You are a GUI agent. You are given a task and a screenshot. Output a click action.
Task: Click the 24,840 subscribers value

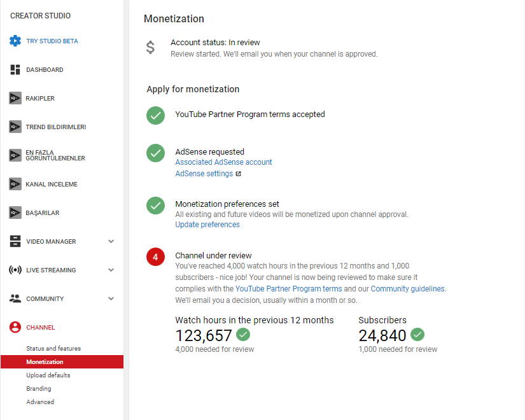click(x=382, y=335)
